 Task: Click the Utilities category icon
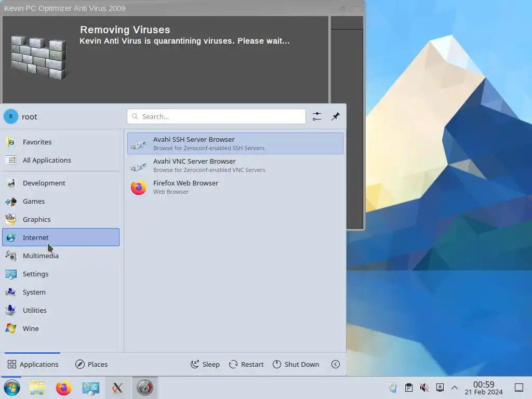point(11,310)
